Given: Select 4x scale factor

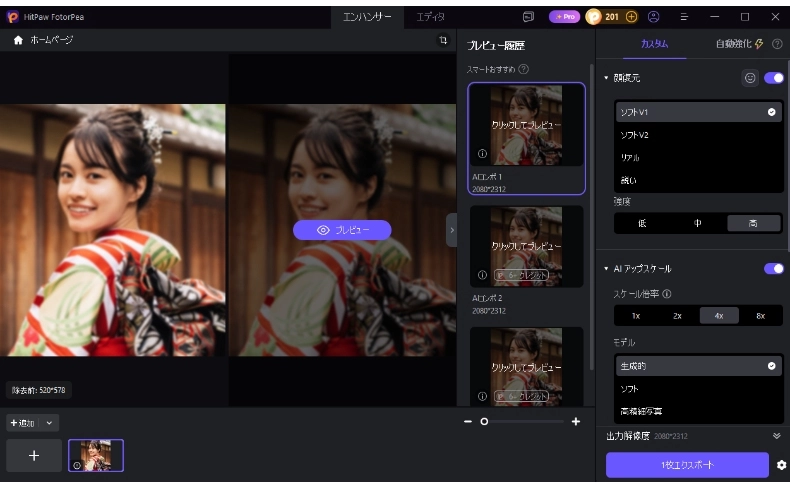Looking at the screenshot, I should (x=719, y=316).
